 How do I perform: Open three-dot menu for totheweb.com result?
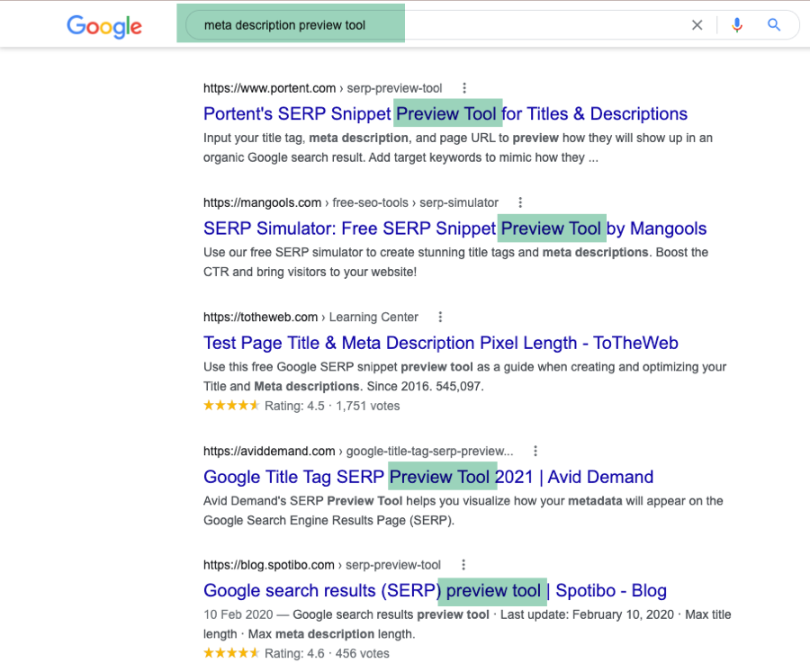[440, 317]
